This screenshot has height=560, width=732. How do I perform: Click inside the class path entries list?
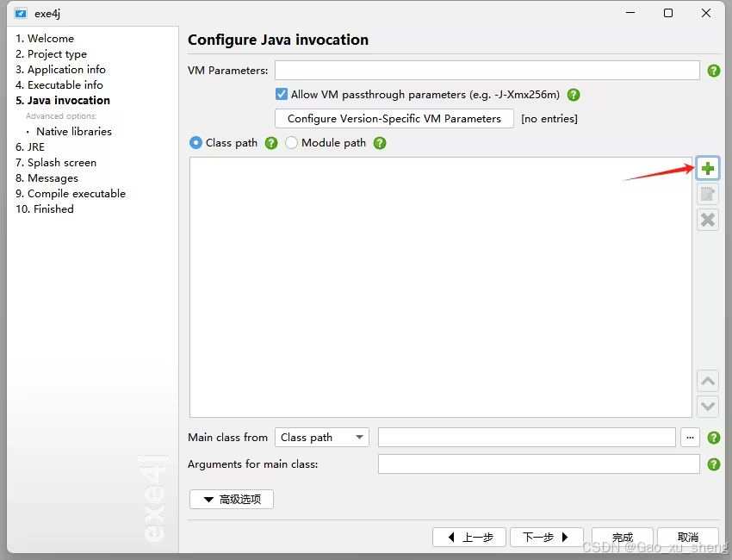tap(441, 287)
